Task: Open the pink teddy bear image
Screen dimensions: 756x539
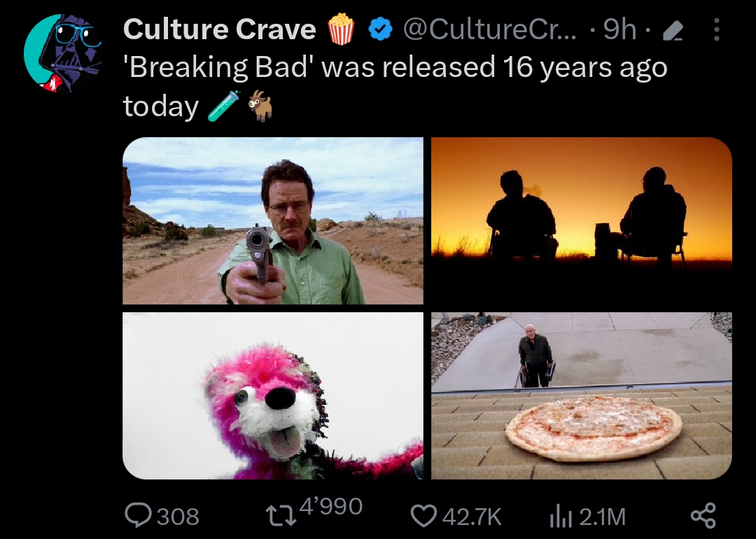Action: click(x=273, y=395)
